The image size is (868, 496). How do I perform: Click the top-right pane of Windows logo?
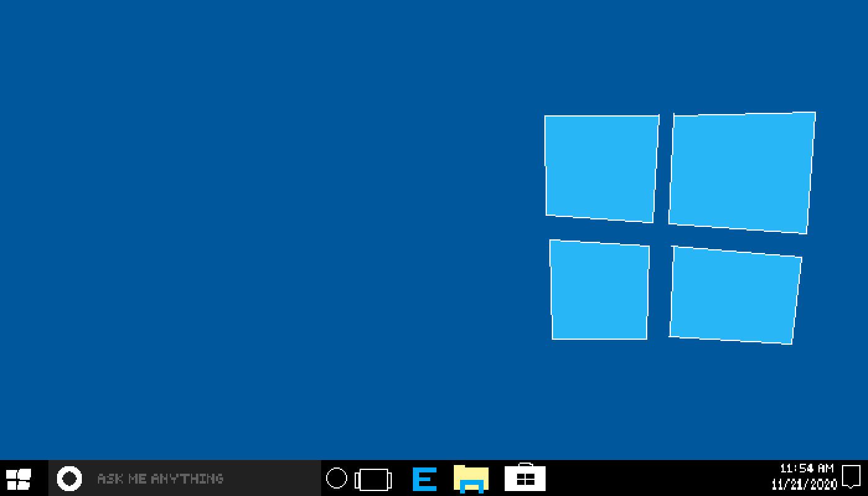(x=742, y=172)
